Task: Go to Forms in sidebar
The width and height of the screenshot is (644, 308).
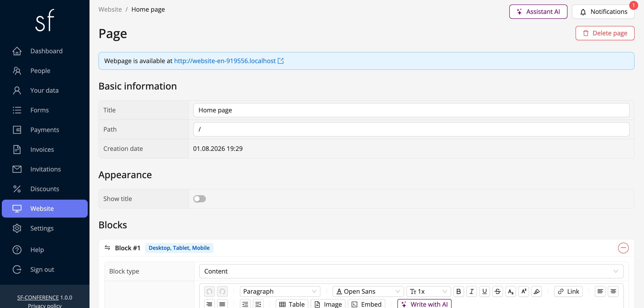Action: coord(45,110)
